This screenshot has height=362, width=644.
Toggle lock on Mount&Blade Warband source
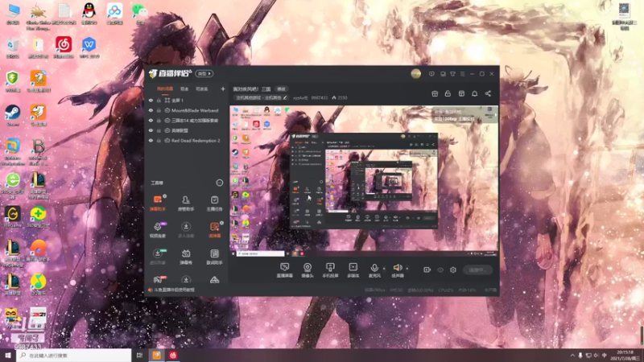(x=159, y=110)
